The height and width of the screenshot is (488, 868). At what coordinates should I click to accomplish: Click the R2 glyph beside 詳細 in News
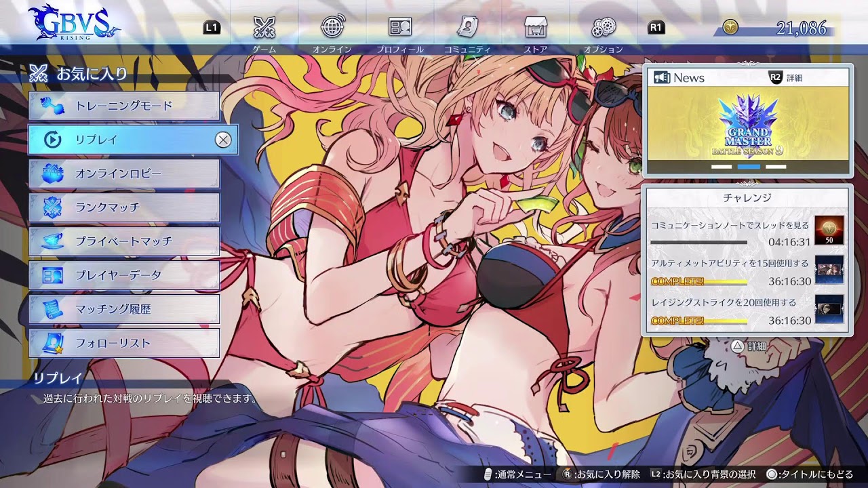pos(776,77)
